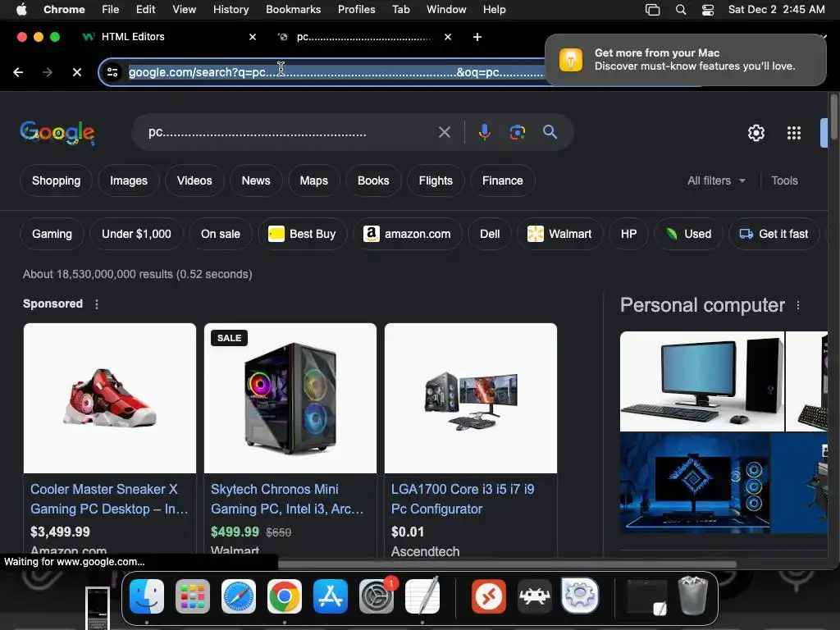Expand the All filters dropdown
The height and width of the screenshot is (630, 840).
point(716,180)
